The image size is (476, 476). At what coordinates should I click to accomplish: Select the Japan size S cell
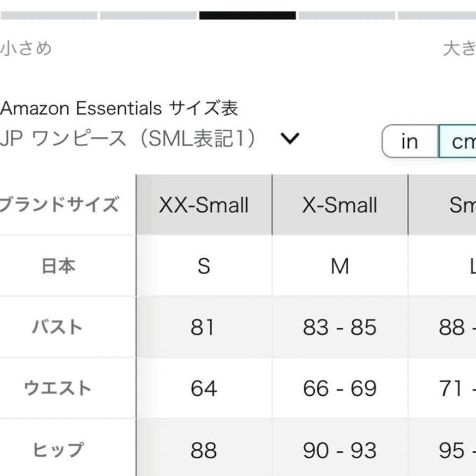click(204, 266)
